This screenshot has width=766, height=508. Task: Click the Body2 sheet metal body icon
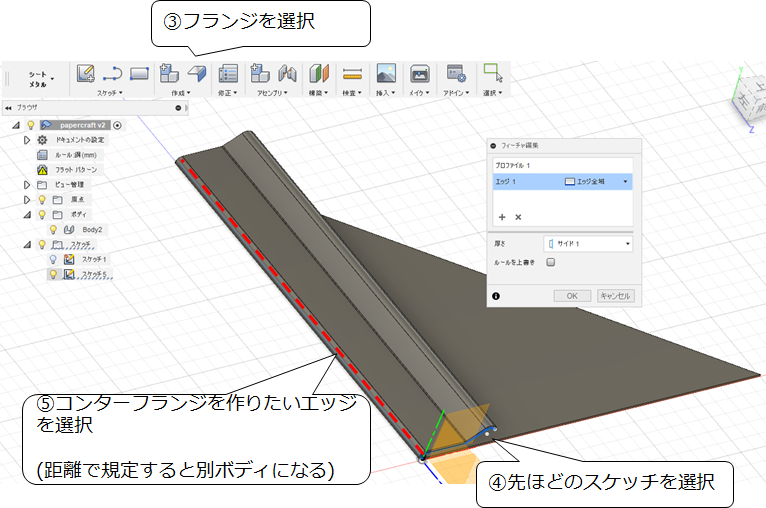[69, 230]
